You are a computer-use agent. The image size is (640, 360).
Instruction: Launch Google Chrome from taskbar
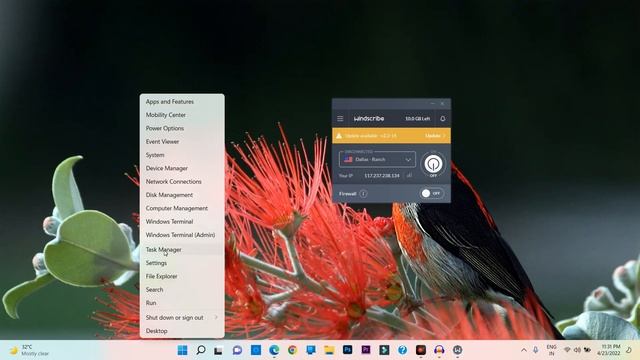pos(292,350)
